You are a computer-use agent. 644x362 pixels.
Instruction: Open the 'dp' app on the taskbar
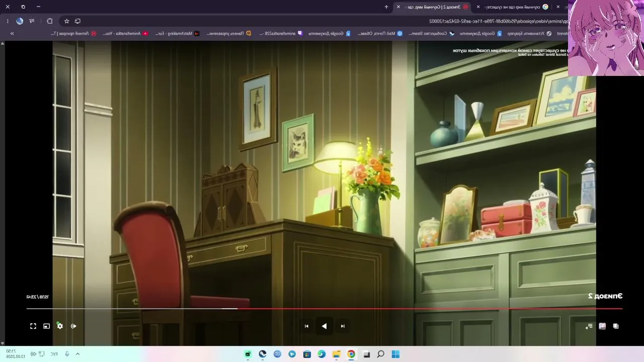(x=277, y=354)
